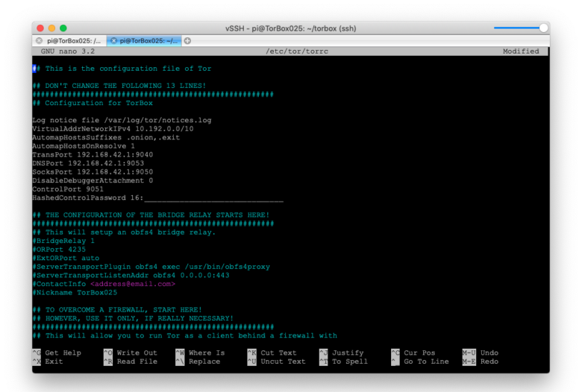Click the #Nickname TorBox025 line
The width and height of the screenshot is (582, 392).
(75, 293)
